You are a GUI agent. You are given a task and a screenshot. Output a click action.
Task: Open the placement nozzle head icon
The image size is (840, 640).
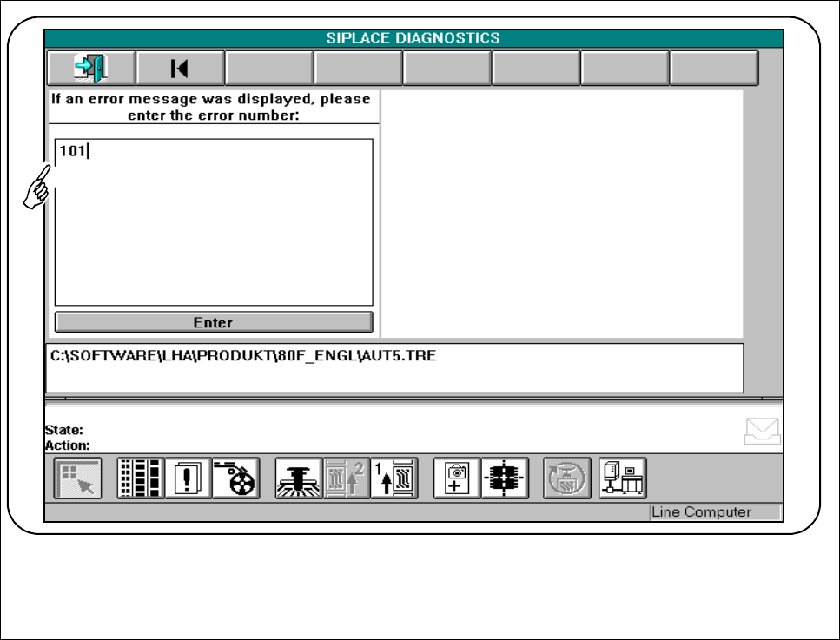coord(299,478)
